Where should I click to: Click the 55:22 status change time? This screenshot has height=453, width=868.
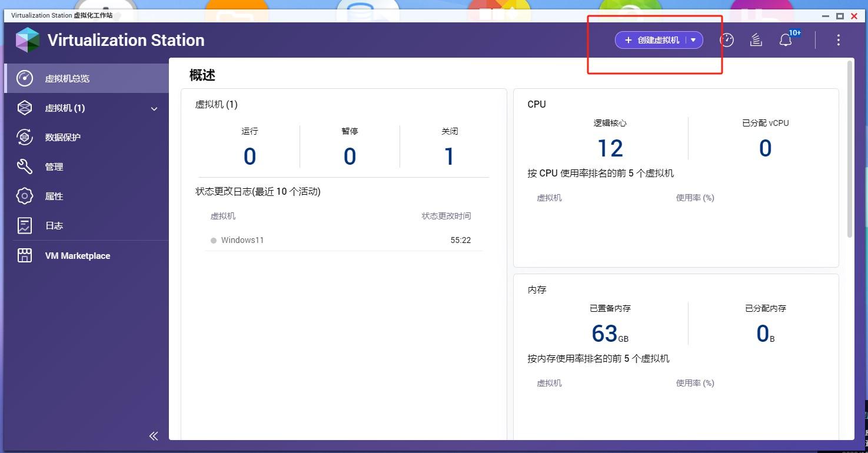461,240
